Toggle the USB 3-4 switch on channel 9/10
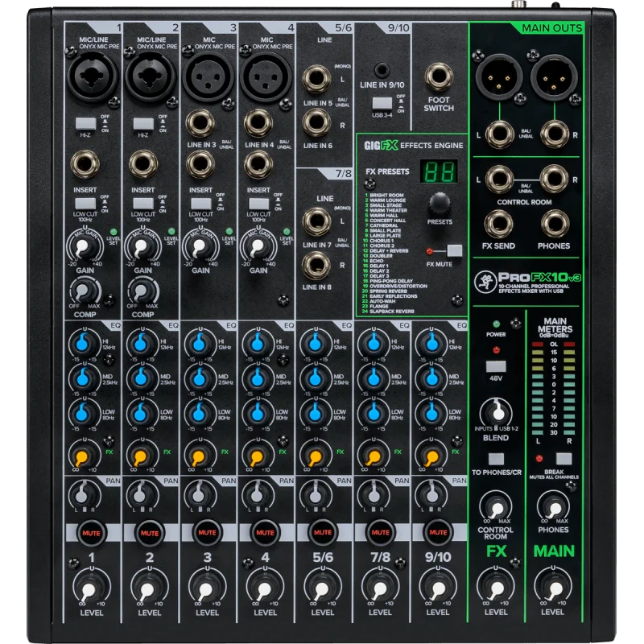The width and height of the screenshot is (644, 644). pyautogui.click(x=382, y=103)
